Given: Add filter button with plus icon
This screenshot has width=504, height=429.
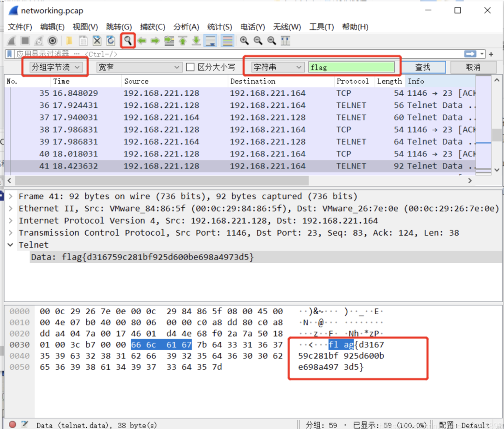Looking at the screenshot, I should [x=491, y=54].
